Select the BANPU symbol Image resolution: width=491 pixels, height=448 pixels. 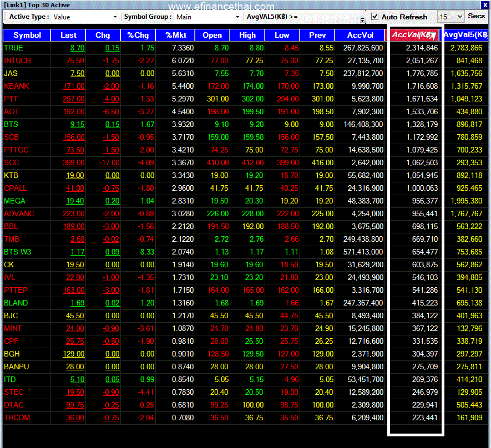tap(16, 366)
